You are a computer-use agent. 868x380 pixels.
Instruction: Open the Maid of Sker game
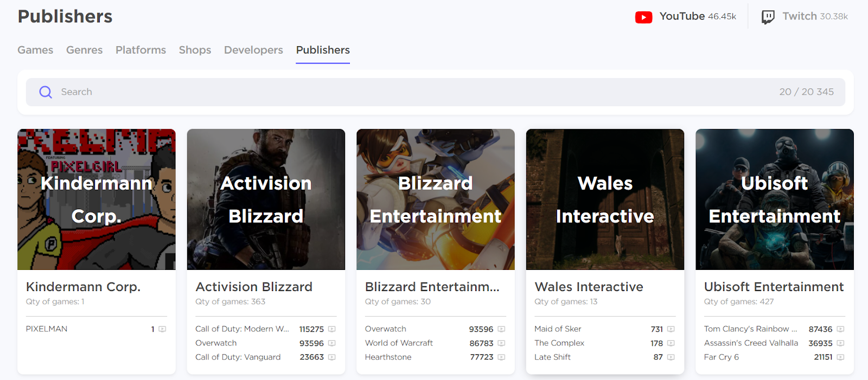point(558,329)
